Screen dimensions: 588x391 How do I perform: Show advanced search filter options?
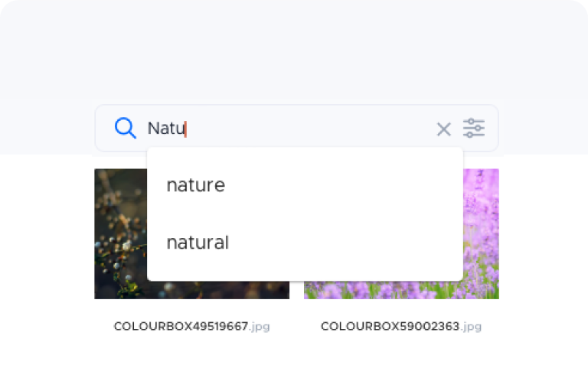[x=474, y=129]
